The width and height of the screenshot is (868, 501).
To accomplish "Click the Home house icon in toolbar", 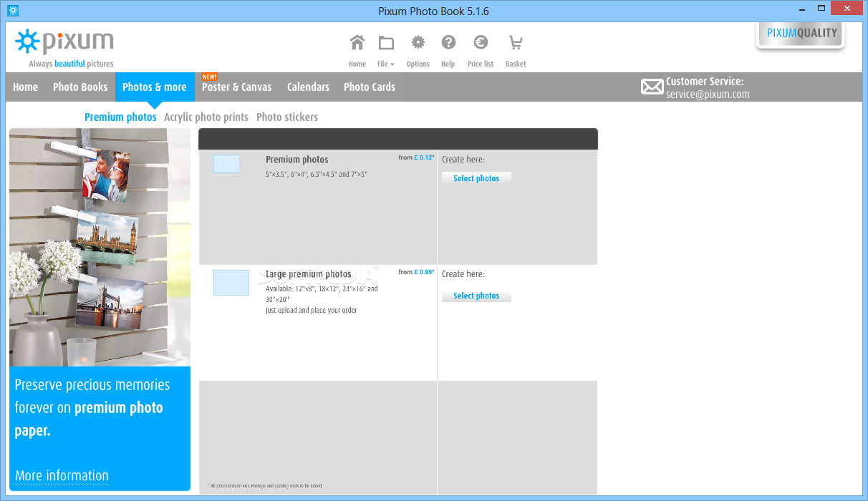I will tap(357, 42).
